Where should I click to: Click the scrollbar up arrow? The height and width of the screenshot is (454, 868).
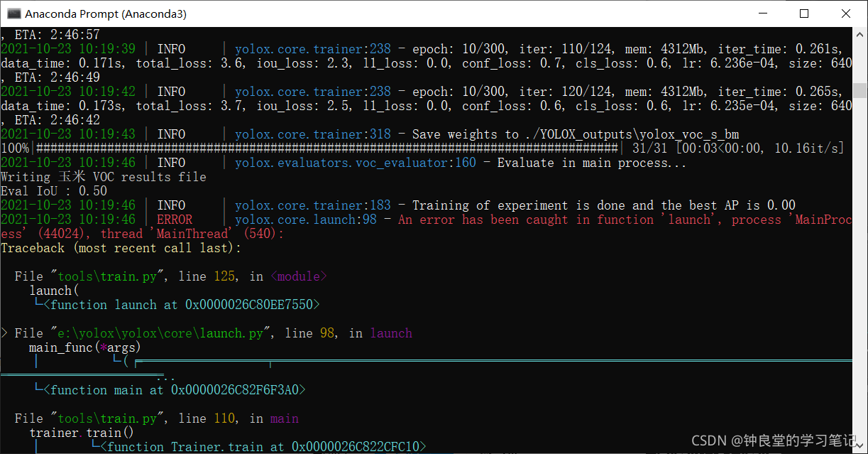[x=859, y=33]
